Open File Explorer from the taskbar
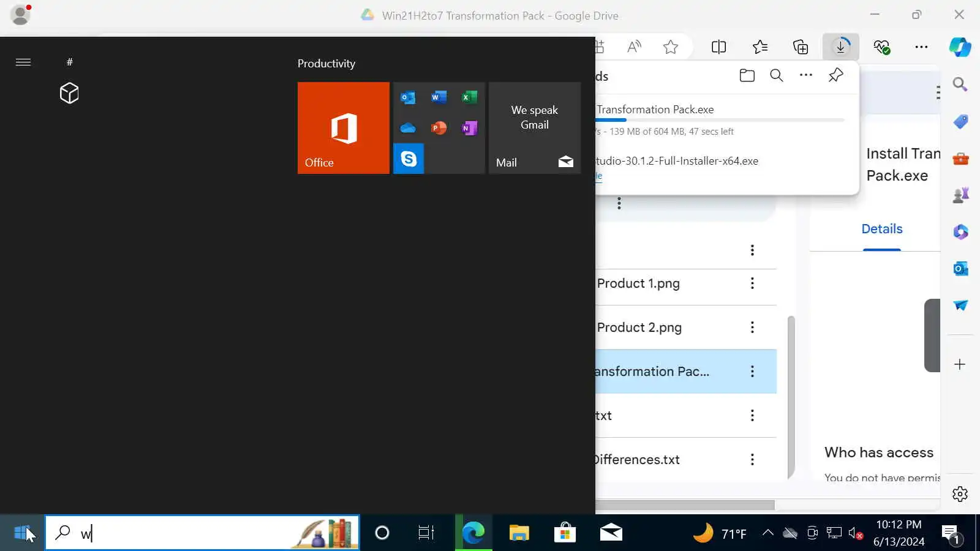The height and width of the screenshot is (551, 980). coord(519,533)
